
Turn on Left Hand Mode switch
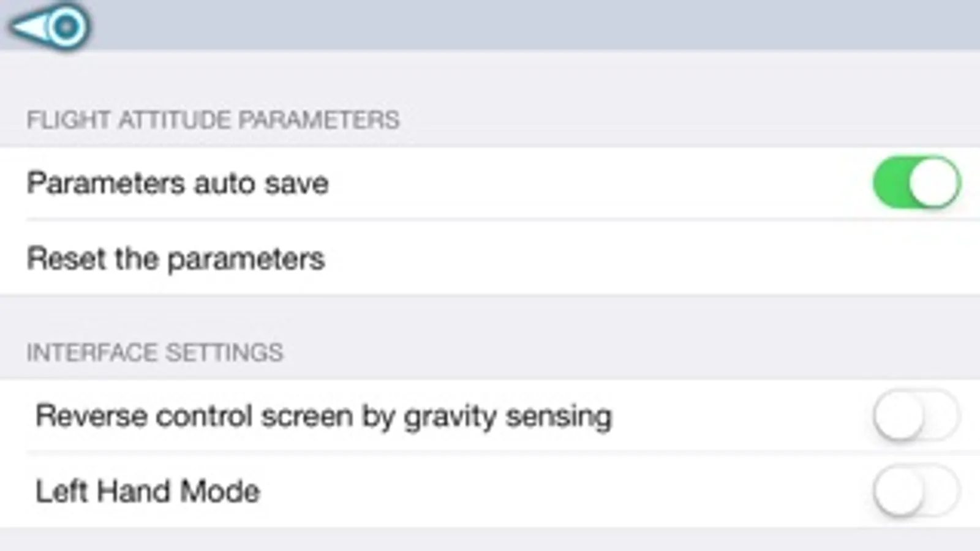point(916,491)
